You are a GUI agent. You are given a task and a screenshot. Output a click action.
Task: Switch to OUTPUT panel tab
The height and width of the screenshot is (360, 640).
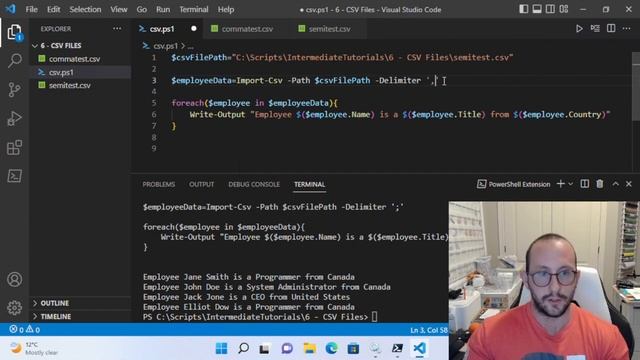coord(202,184)
